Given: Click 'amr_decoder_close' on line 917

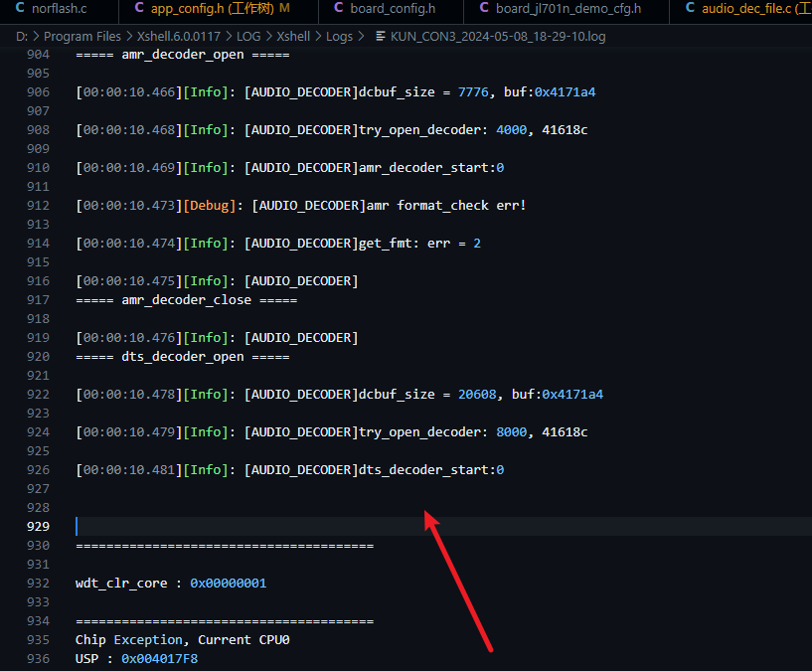Looking at the screenshot, I should click(187, 300).
